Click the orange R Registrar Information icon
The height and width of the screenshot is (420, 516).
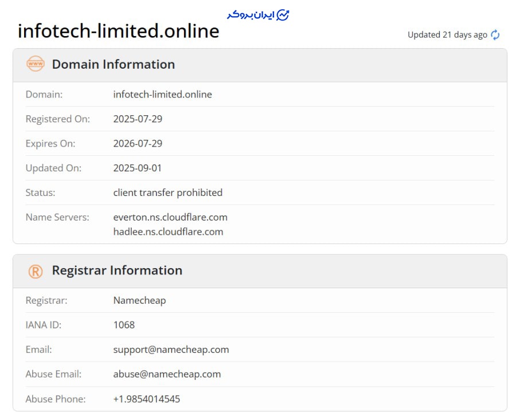pos(35,272)
